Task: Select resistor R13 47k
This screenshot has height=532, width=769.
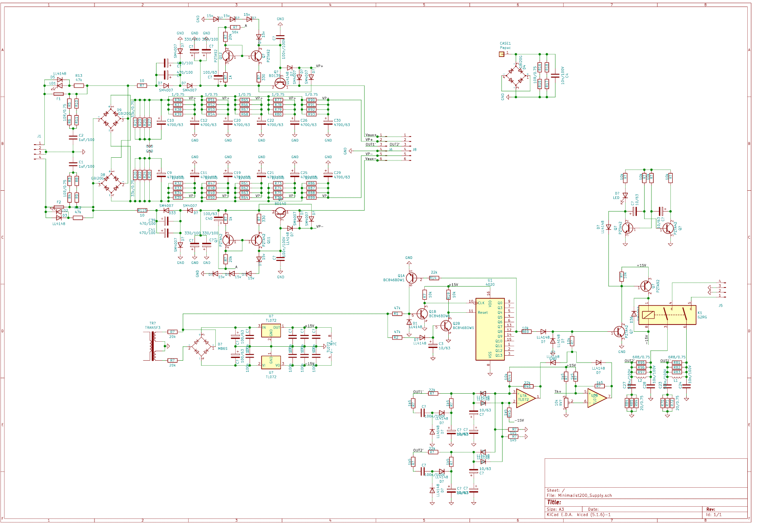Action: (79, 85)
